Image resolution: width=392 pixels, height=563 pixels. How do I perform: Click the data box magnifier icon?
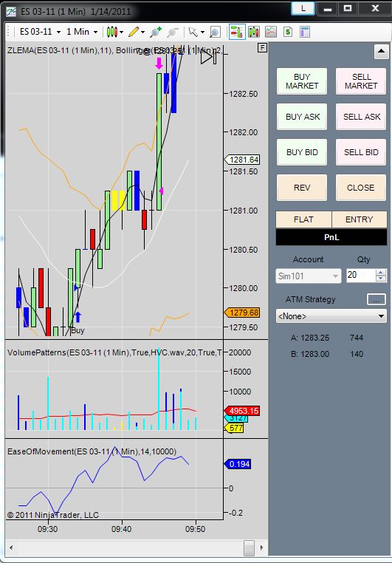point(215,32)
